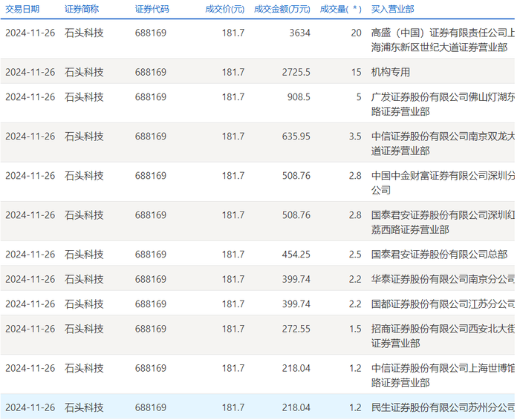Click 华泰证券南京分公司 buyer cell
The width and height of the screenshot is (520, 420).
(x=443, y=279)
